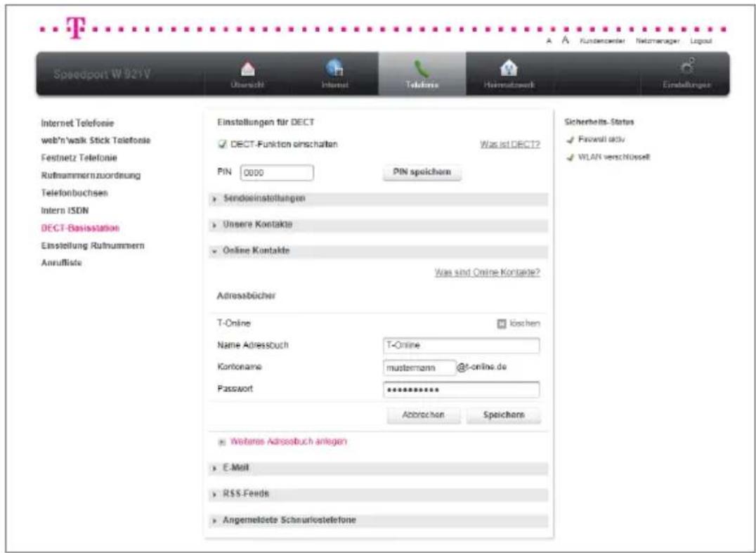Screen dimensions: 756x553
Task: Focus the Name Adressbuch input field
Action: tap(462, 346)
